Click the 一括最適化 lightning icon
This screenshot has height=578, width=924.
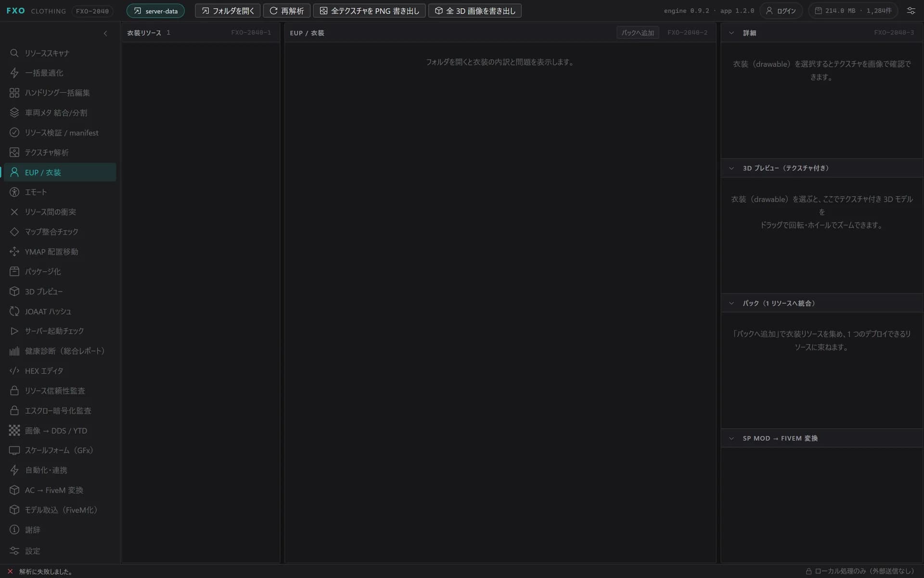click(14, 73)
